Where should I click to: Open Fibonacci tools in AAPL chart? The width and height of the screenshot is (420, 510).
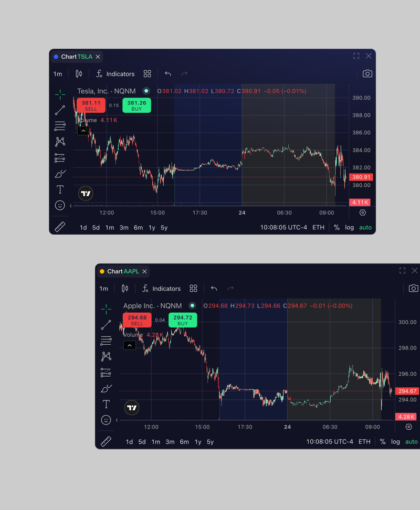(x=106, y=341)
